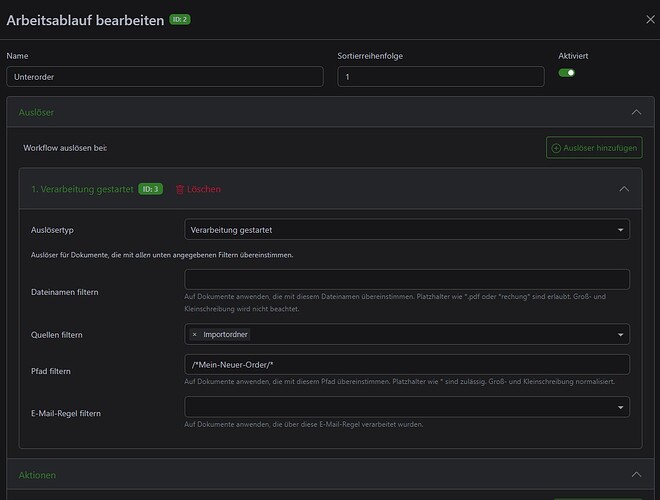Click into the Sortierreihenfolge field

[440, 77]
